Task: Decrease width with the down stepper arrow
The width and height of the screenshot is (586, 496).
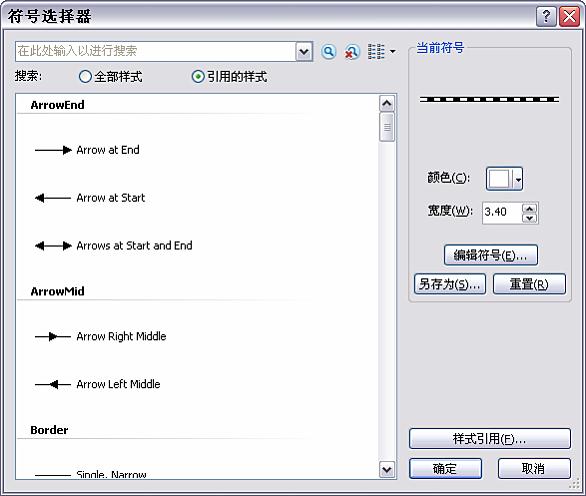Action: (530, 218)
